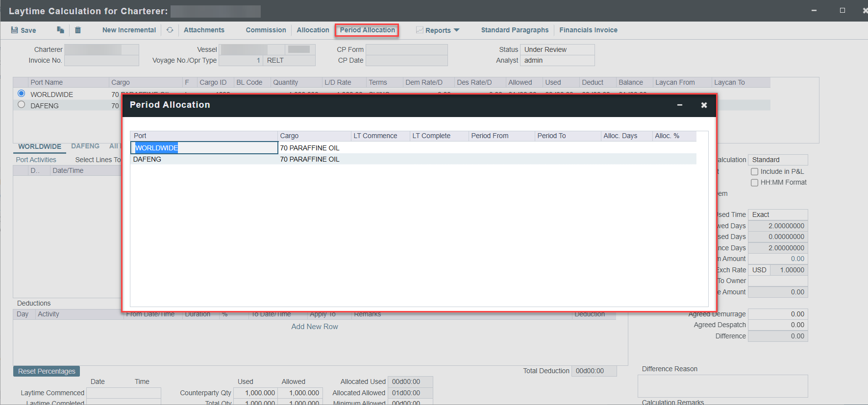The height and width of the screenshot is (405, 868).
Task: Click the Difference Reason text field
Action: click(722, 386)
